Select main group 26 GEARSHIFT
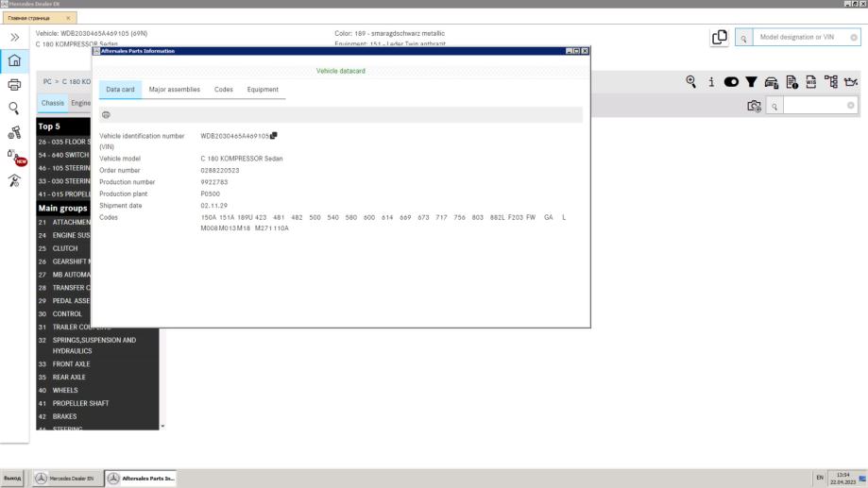Image resolution: width=868 pixels, height=488 pixels. point(63,261)
